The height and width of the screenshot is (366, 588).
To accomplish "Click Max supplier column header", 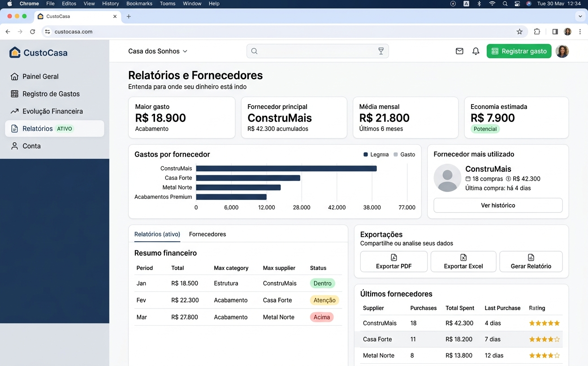I will click(279, 268).
